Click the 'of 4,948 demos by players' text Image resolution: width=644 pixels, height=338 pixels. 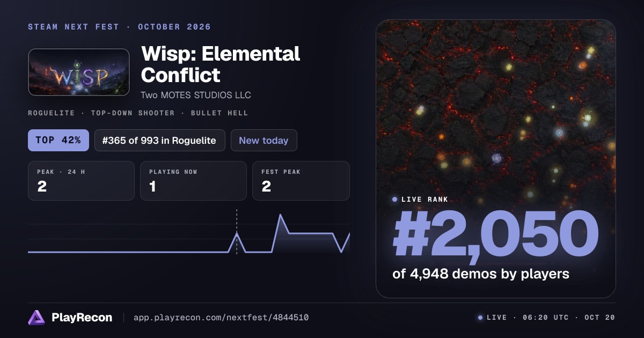pyautogui.click(x=480, y=274)
